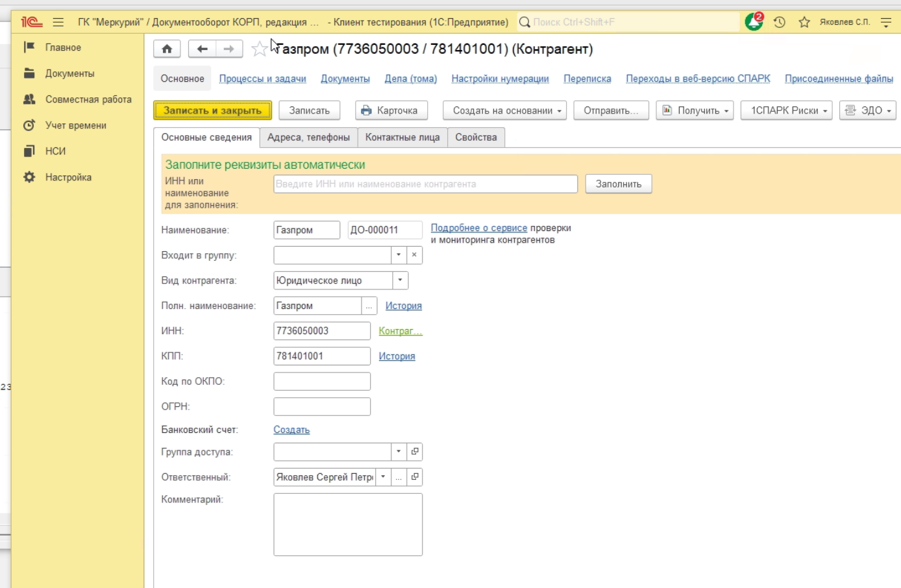Open 1СПАРК Риски dropdown
The width and height of the screenshot is (901, 588).
787,110
